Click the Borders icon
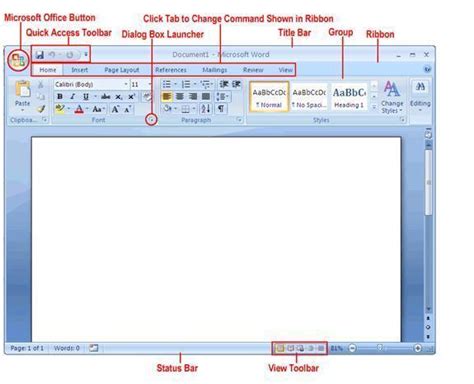The height and width of the screenshot is (384, 474). (x=186, y=109)
